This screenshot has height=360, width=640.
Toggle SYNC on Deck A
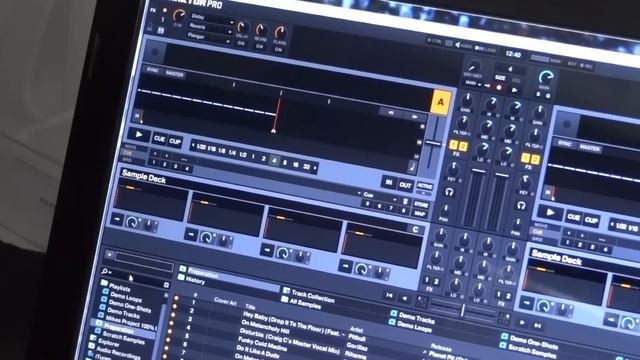153,70
